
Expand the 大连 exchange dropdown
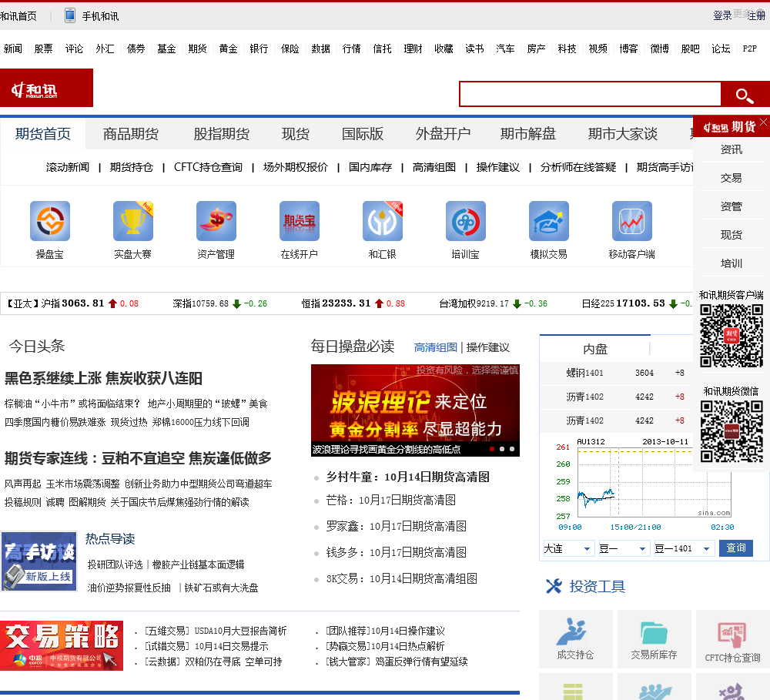tap(568, 548)
